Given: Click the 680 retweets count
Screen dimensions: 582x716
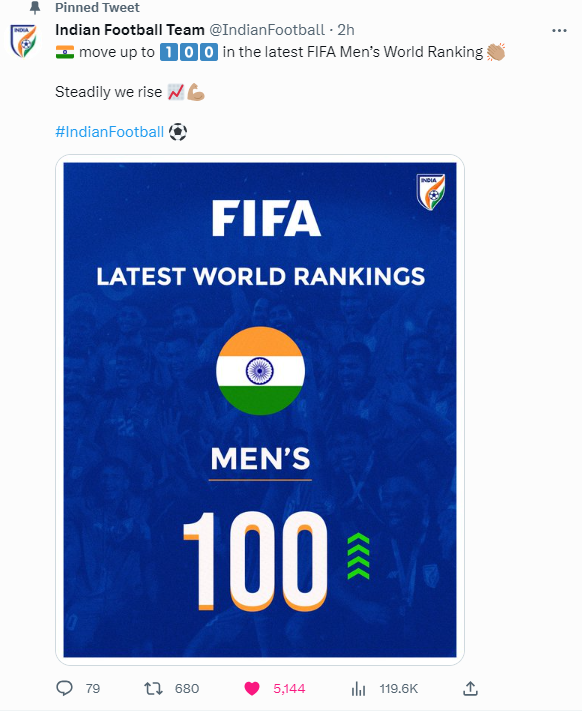Looking at the screenshot, I should [x=187, y=689].
